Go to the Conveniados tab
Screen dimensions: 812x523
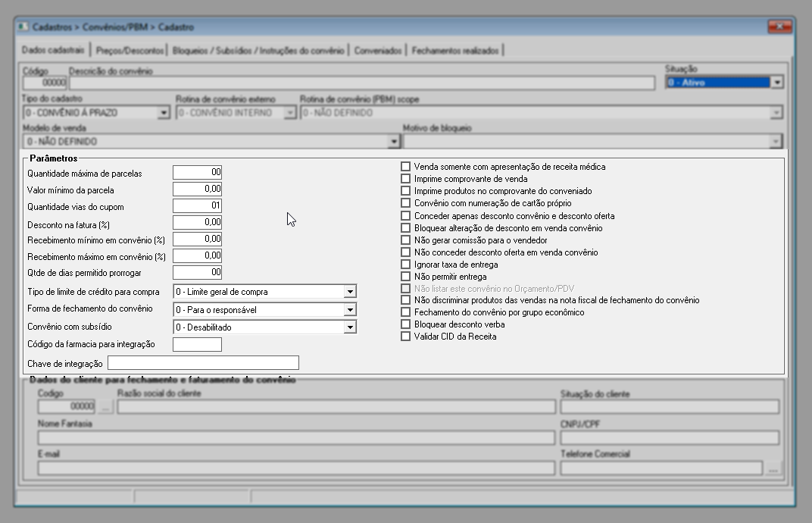pyautogui.click(x=378, y=50)
